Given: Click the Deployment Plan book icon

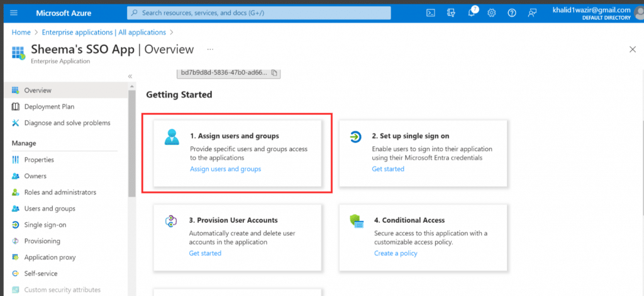Looking at the screenshot, I should [x=16, y=106].
